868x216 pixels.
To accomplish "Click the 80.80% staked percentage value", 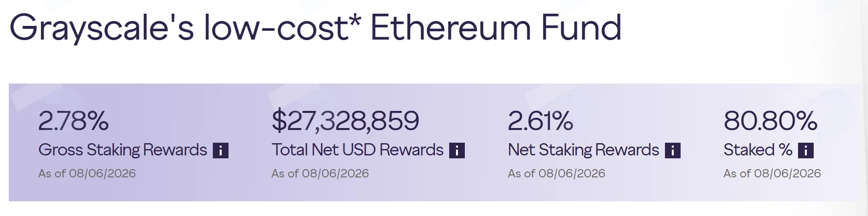I will coord(771,121).
